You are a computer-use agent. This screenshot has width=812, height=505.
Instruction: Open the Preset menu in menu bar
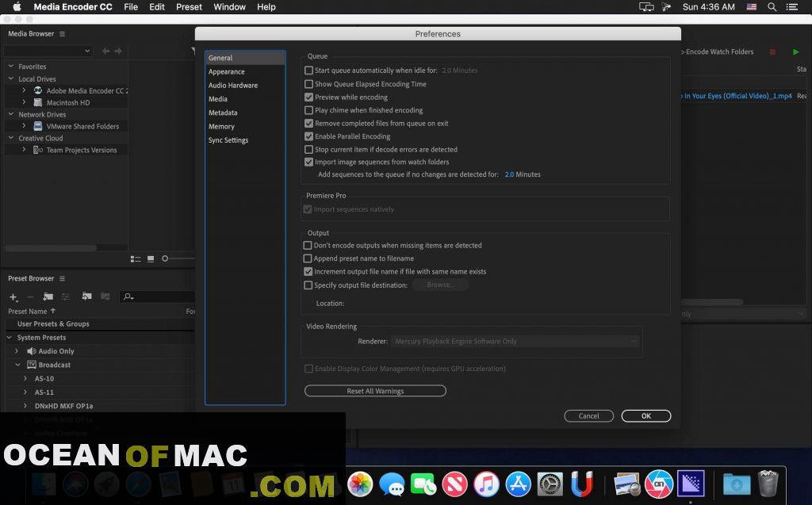189,7
